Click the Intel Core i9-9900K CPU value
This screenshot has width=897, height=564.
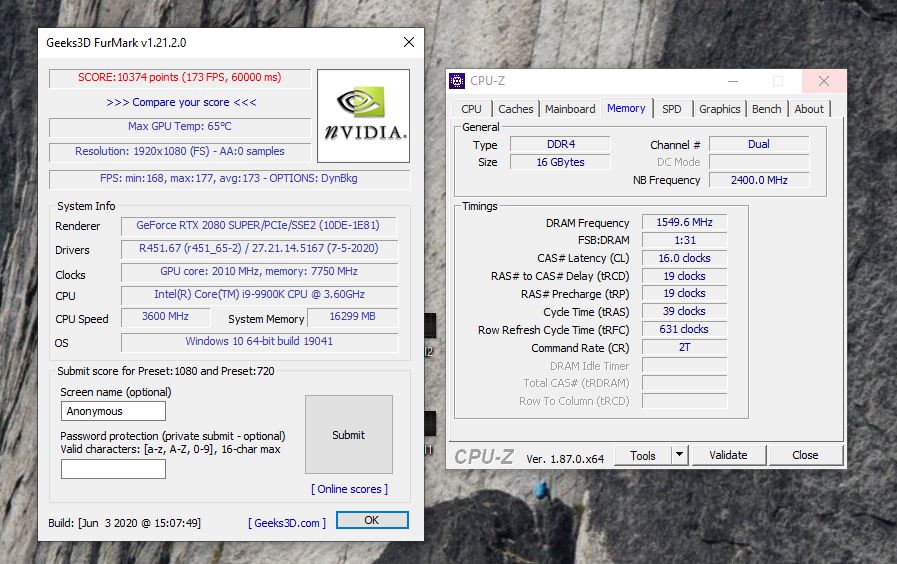[x=259, y=295]
